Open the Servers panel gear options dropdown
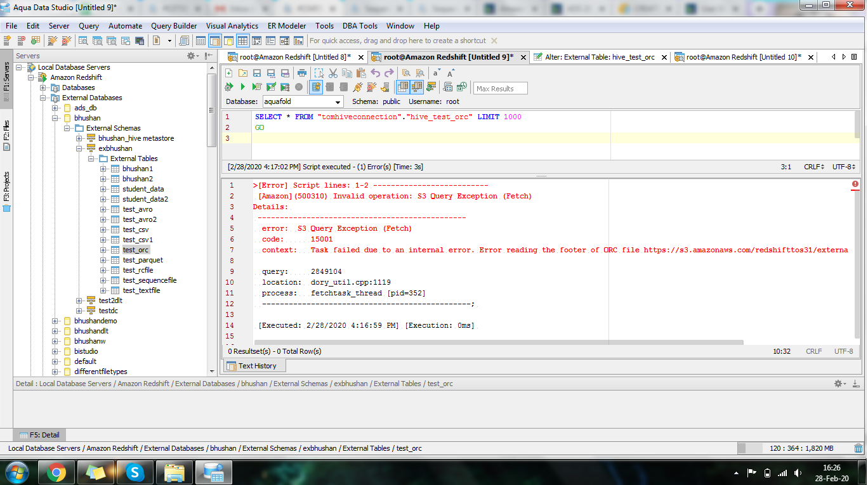This screenshot has height=485, width=868. click(x=192, y=56)
